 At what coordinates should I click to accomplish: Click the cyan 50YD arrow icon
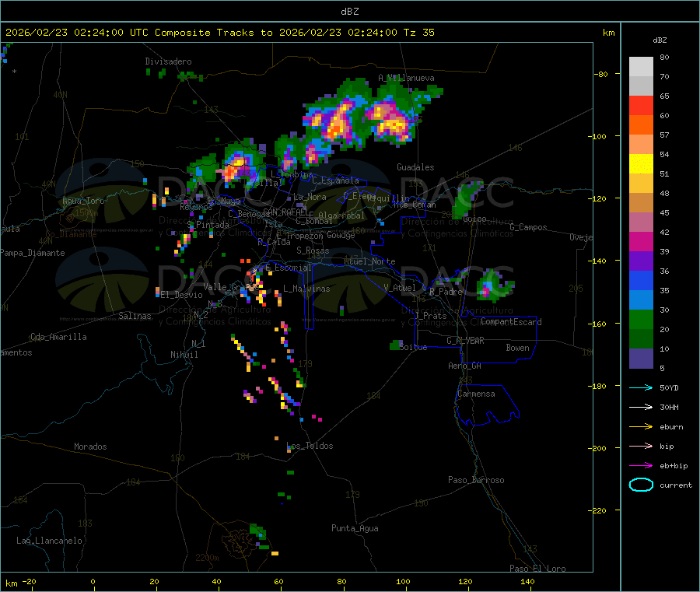tap(641, 387)
